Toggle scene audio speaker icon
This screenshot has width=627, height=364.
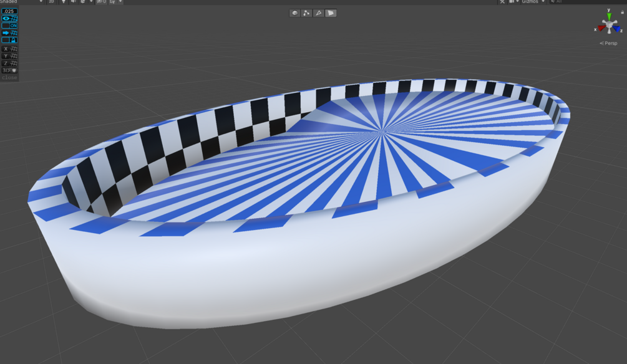click(x=73, y=2)
